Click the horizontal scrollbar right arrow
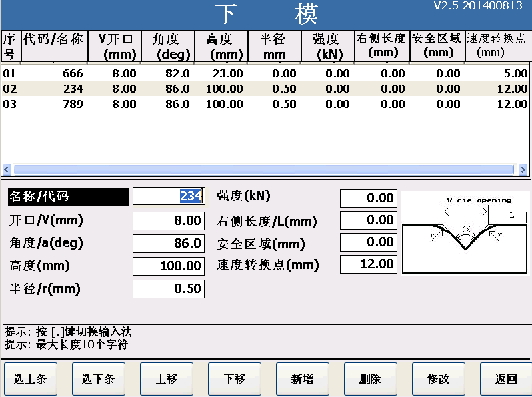This screenshot has height=397, width=532. (x=523, y=169)
